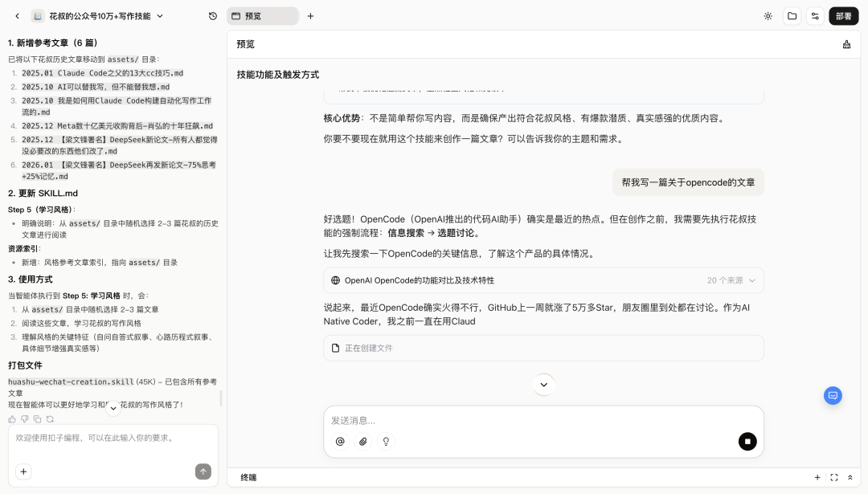Click the huashu-wechat-creation.skill file name

tap(71, 382)
